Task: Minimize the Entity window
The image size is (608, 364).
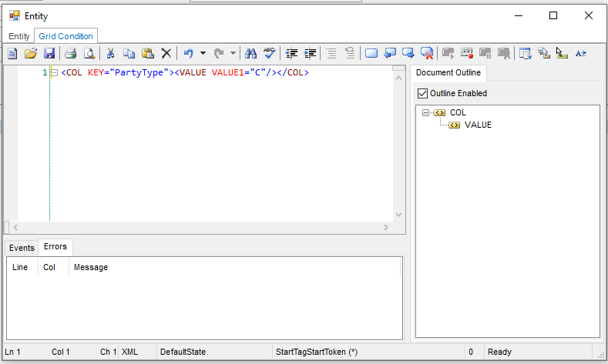Action: click(x=519, y=15)
